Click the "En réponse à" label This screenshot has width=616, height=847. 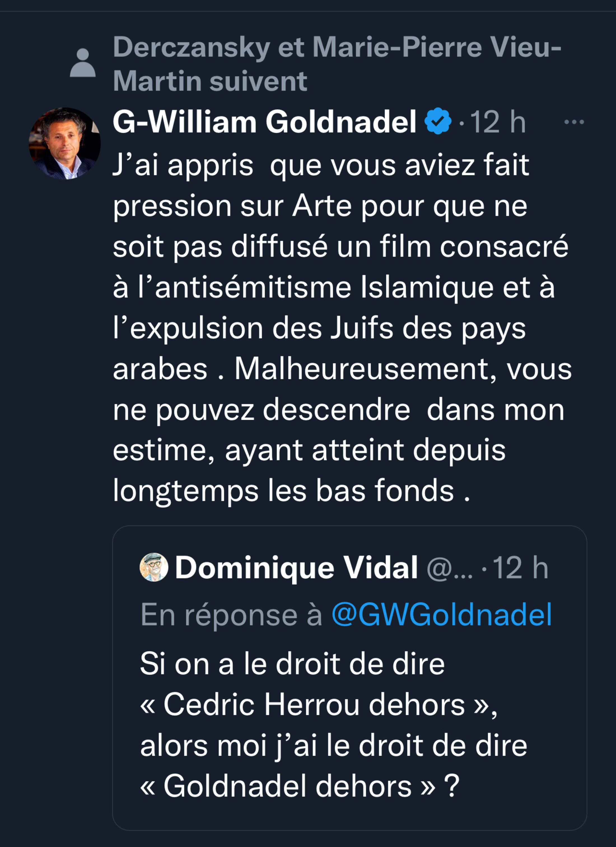[x=231, y=614]
